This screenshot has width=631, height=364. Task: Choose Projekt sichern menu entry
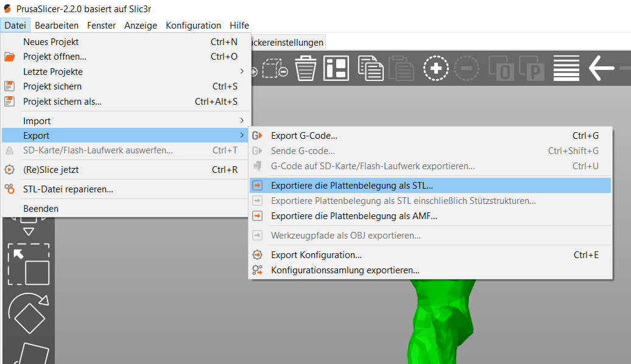(125, 86)
